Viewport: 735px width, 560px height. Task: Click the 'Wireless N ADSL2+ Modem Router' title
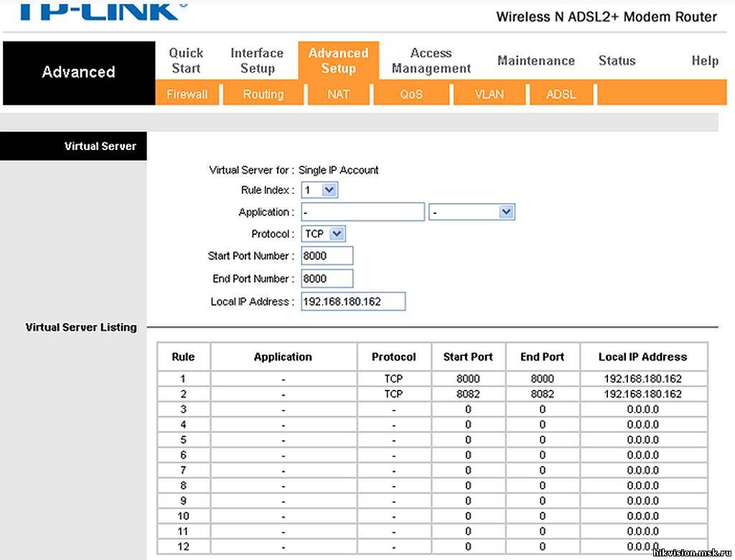[607, 17]
